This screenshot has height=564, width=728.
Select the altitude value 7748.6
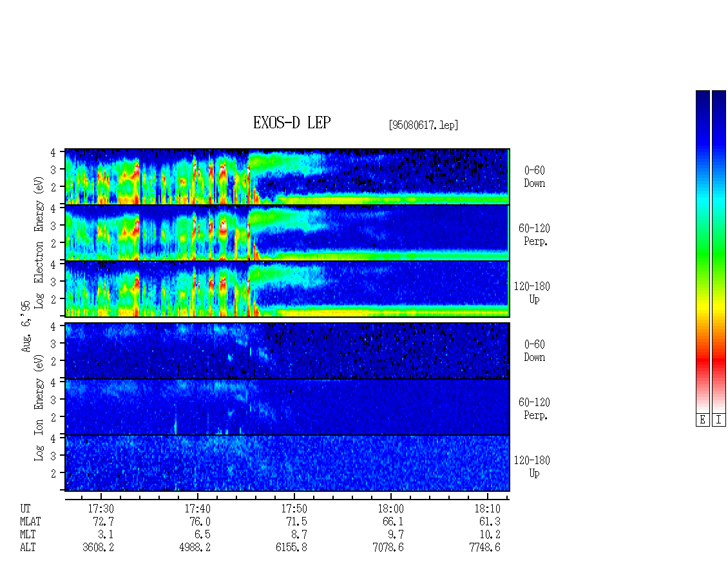[x=484, y=548]
